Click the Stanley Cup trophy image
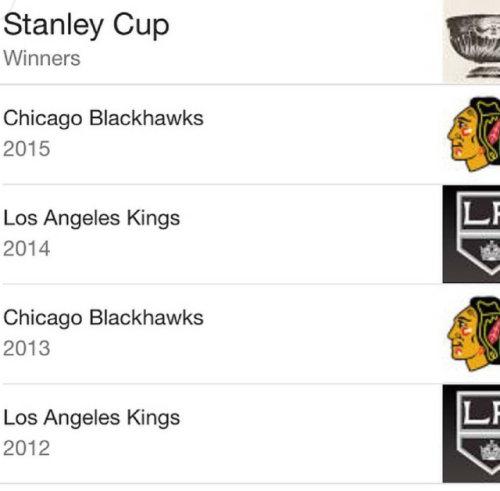Image resolution: width=500 pixels, height=491 pixels. [x=471, y=41]
